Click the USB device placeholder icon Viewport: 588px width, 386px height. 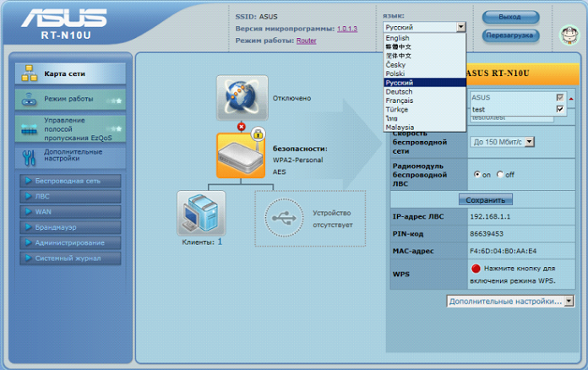(x=284, y=218)
